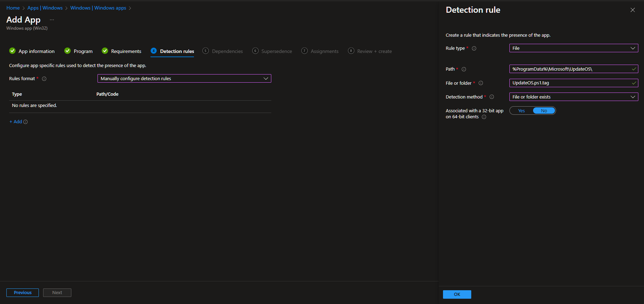Close the Detection rule panel
The width and height of the screenshot is (644, 304).
click(x=632, y=10)
